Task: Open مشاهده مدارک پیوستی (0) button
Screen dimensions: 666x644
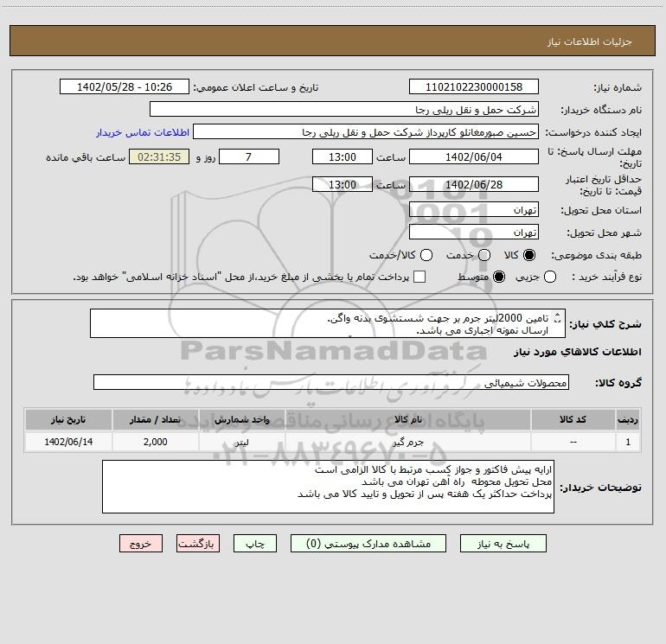Action: (x=368, y=544)
